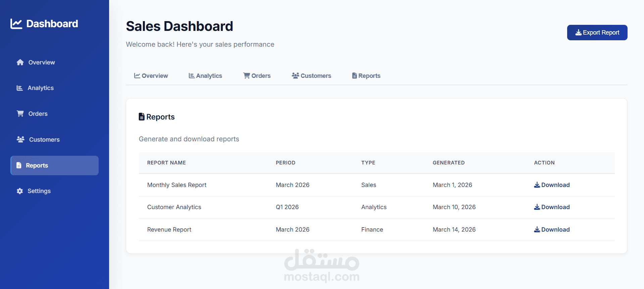
Task: Go to the Customers tab
Action: (311, 76)
